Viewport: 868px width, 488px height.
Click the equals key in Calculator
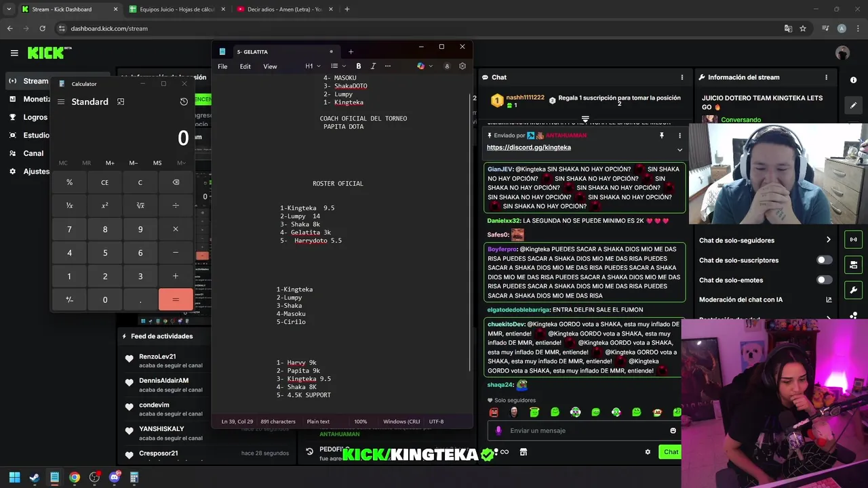[x=176, y=300]
